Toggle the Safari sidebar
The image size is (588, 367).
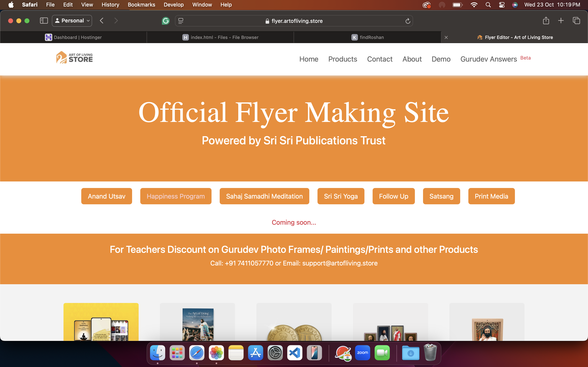[44, 21]
